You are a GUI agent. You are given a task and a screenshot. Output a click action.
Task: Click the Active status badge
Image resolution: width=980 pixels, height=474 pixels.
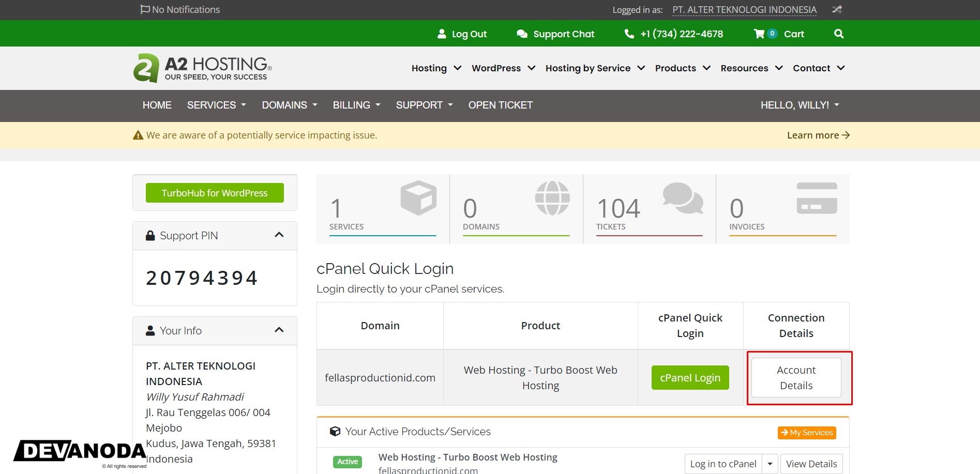(x=348, y=462)
